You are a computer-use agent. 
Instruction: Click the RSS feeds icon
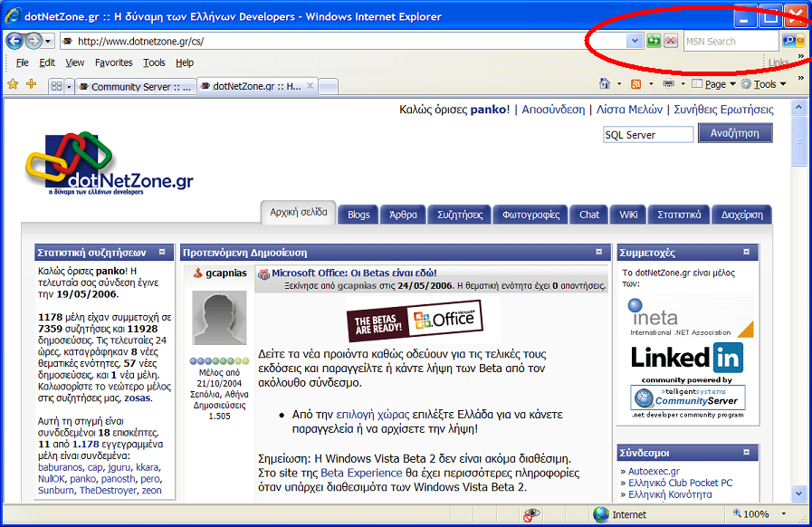636,84
